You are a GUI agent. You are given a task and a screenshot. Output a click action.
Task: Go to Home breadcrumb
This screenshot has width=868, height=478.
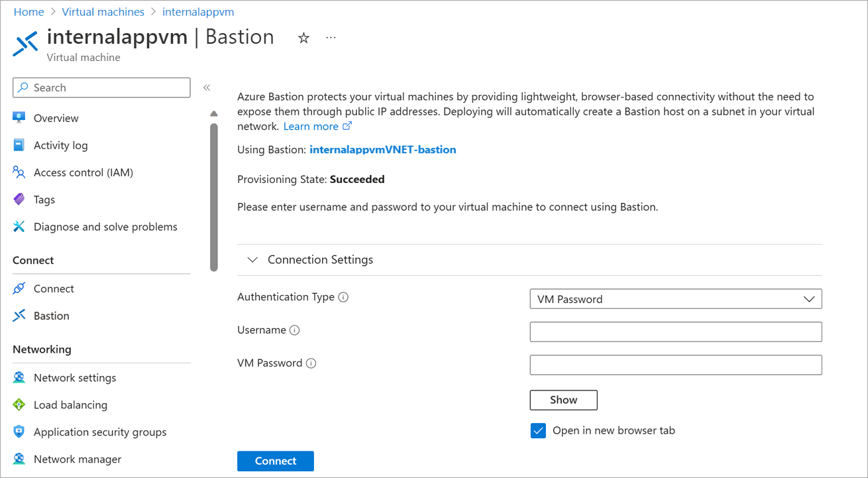(x=28, y=12)
